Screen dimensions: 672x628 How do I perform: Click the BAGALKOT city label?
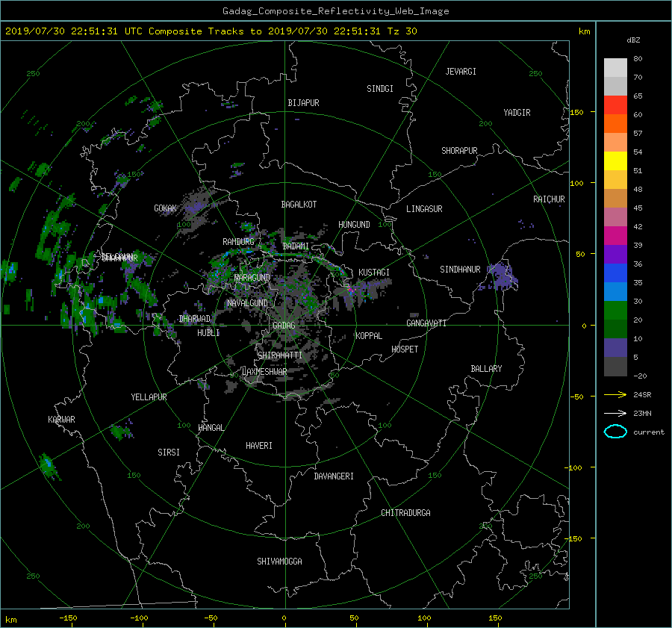click(x=299, y=205)
